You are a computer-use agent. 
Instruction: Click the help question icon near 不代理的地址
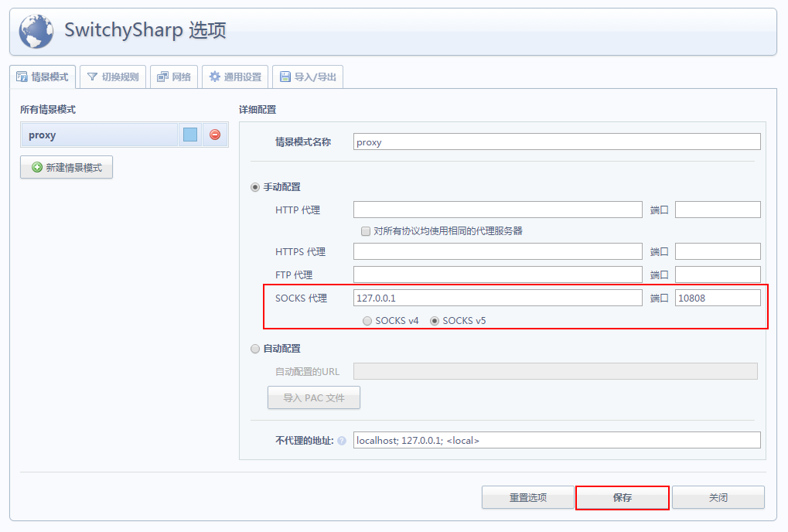[342, 441]
